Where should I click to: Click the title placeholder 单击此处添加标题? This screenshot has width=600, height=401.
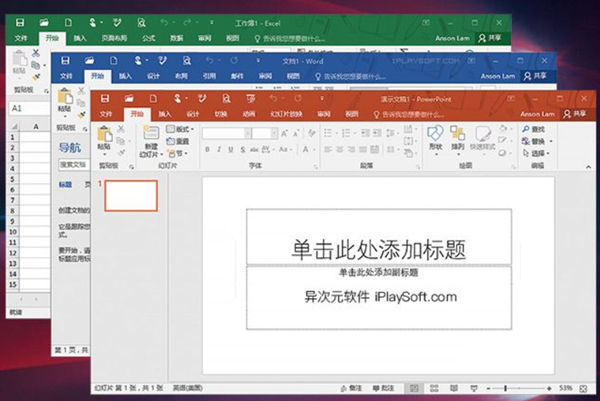(378, 247)
